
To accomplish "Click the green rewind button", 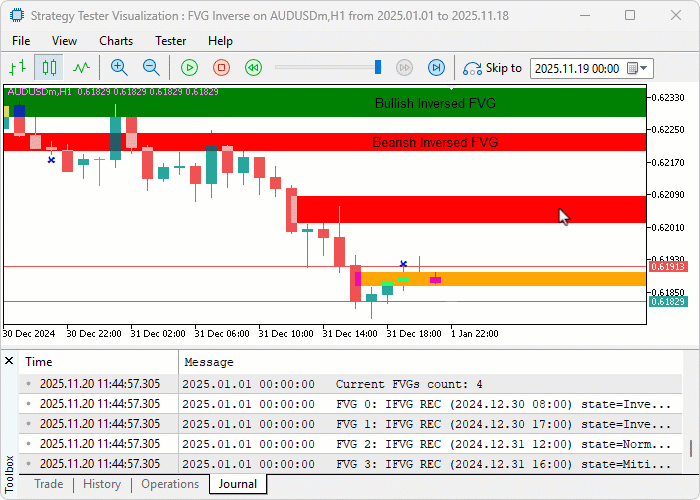I will coord(254,68).
